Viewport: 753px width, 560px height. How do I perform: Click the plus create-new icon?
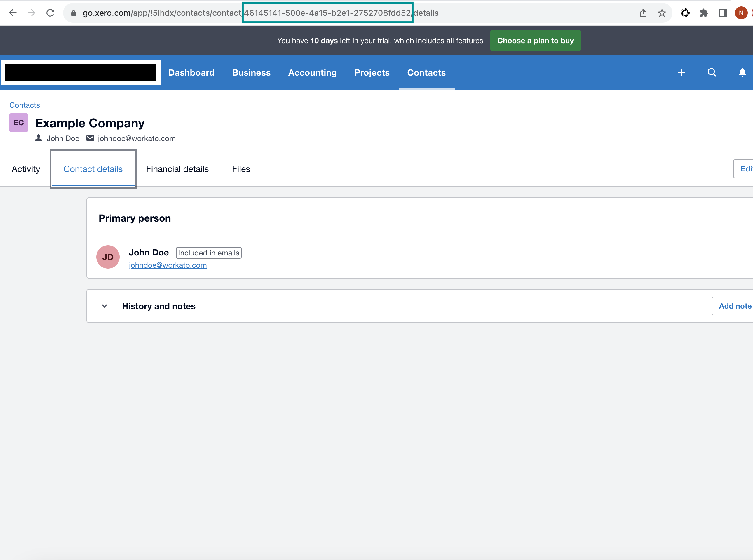681,72
